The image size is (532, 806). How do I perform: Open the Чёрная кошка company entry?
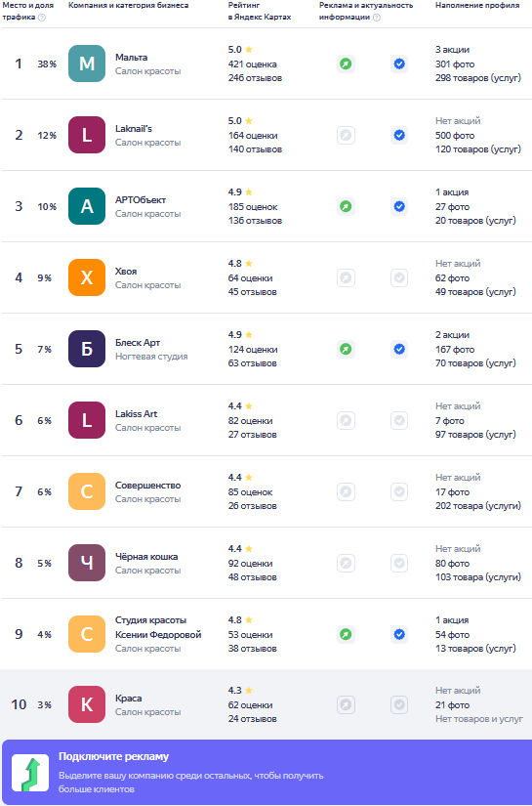pyautogui.click(x=146, y=556)
